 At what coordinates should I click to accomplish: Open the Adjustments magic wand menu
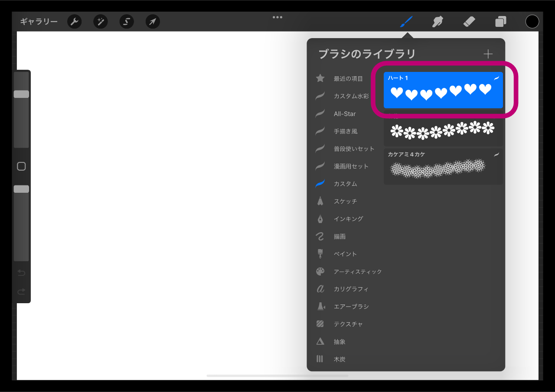[101, 22]
